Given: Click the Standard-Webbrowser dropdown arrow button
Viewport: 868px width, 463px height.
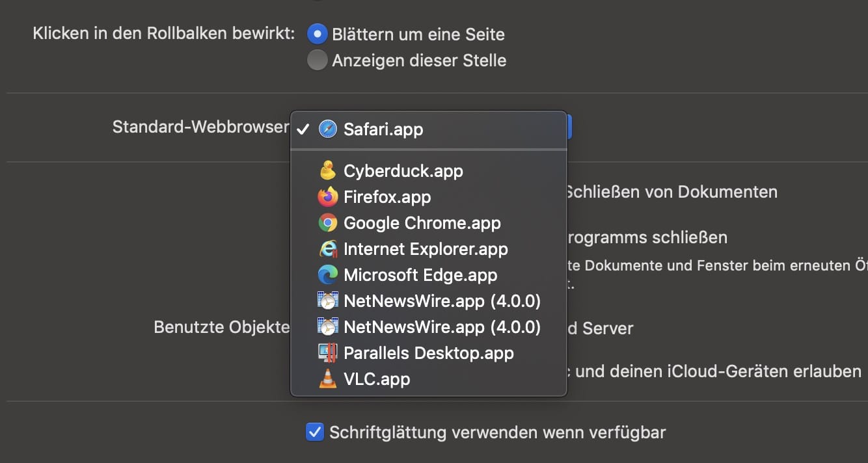Looking at the screenshot, I should [569, 127].
